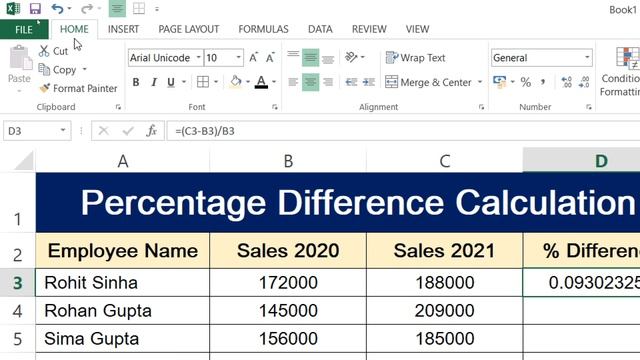This screenshot has width=640, height=360.
Task: Toggle Italic formatting
Action: pos(154,82)
